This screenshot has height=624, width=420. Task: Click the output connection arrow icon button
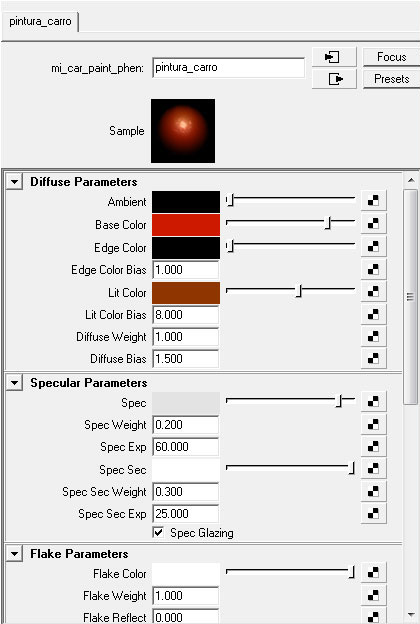coord(334,79)
